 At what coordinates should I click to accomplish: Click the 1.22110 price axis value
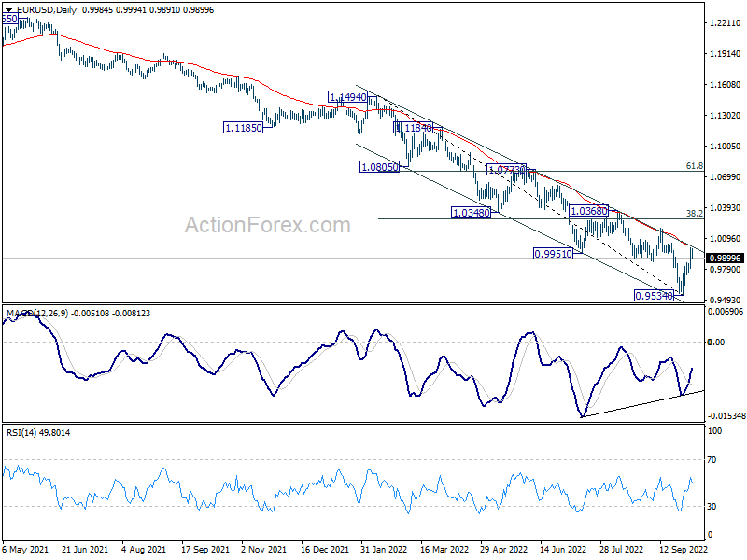pos(726,22)
